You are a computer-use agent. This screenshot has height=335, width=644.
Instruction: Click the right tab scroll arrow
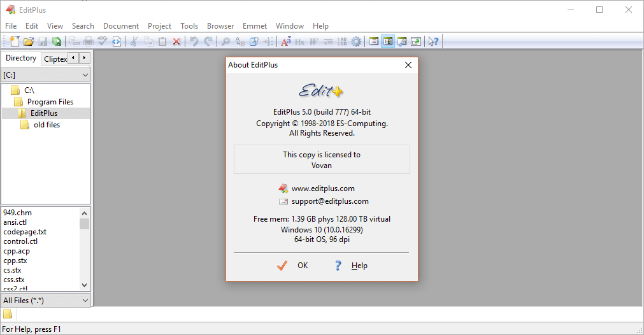pyautogui.click(x=84, y=58)
